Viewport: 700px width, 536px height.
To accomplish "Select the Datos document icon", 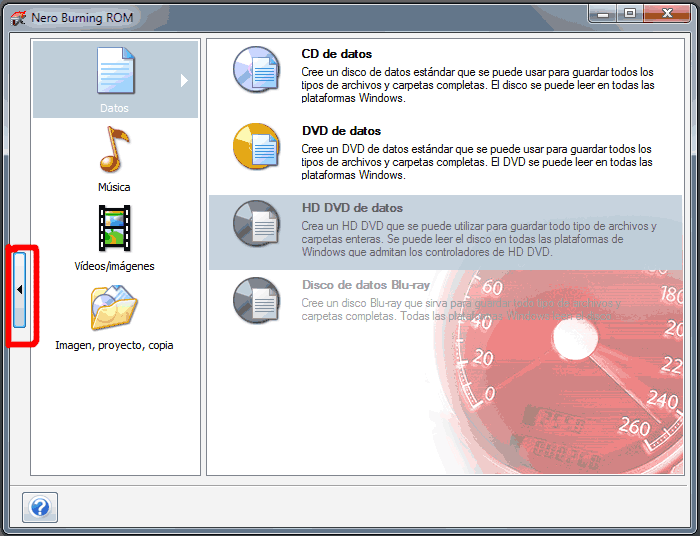I will (115, 71).
